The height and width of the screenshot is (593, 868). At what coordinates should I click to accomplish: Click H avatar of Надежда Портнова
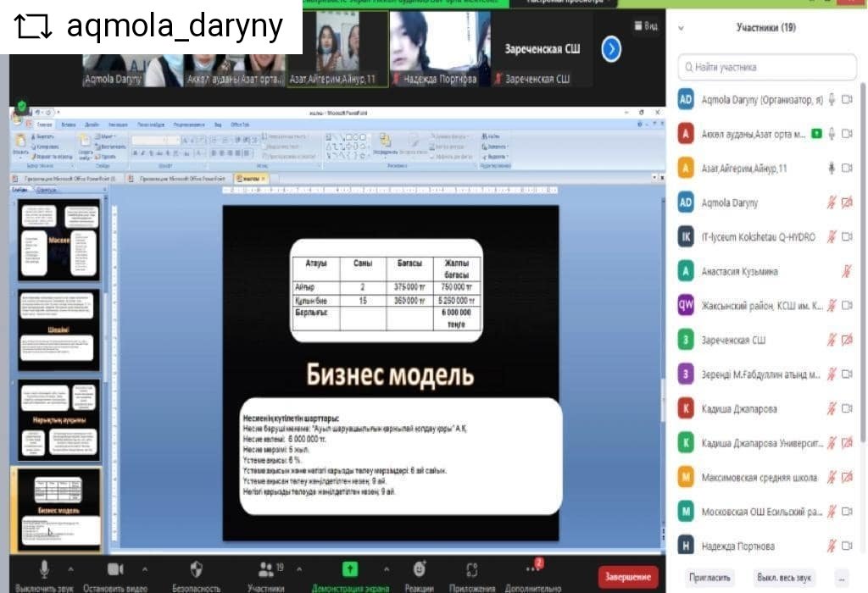[686, 546]
